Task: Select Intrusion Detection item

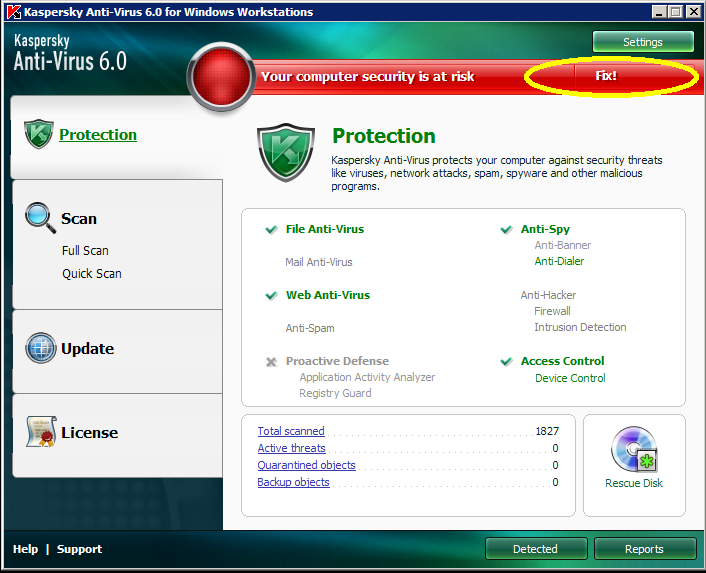Action: [x=580, y=327]
